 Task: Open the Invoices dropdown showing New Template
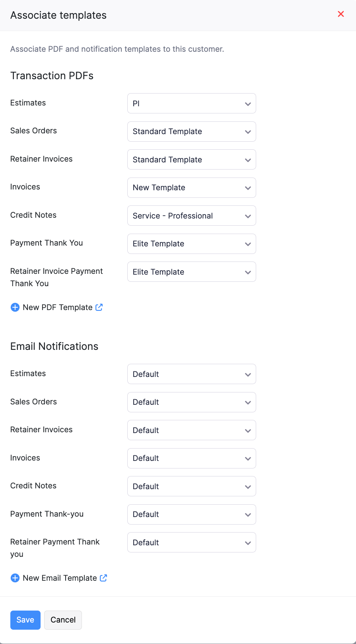(191, 187)
